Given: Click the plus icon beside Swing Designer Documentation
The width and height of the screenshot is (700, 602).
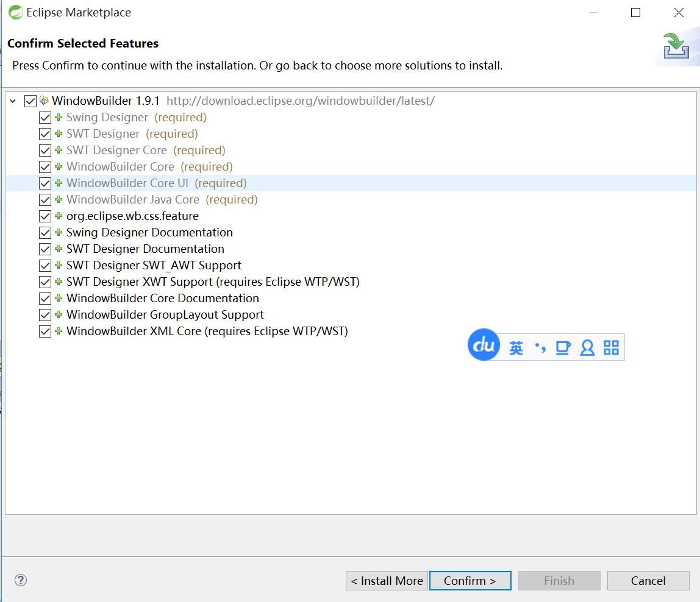Looking at the screenshot, I should pos(59,232).
